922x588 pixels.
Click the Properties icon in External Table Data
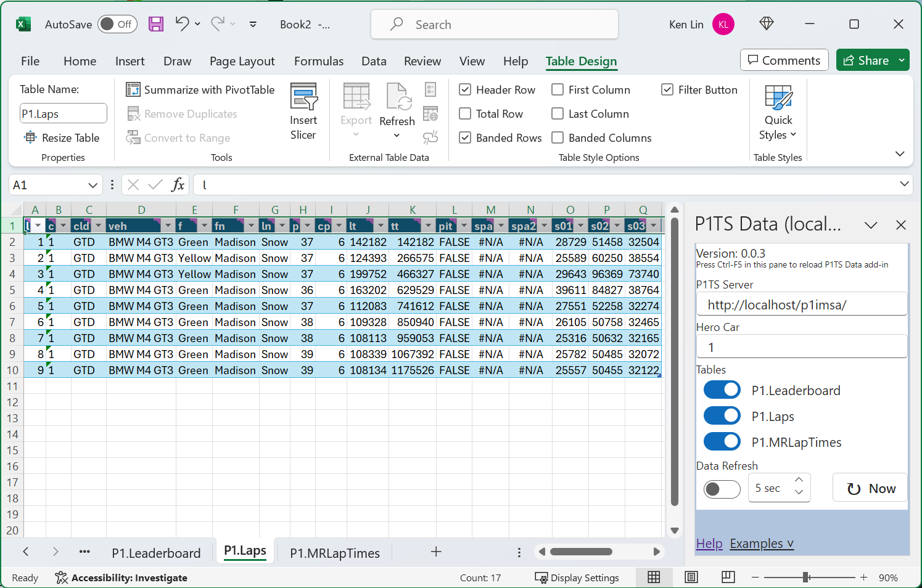click(430, 89)
